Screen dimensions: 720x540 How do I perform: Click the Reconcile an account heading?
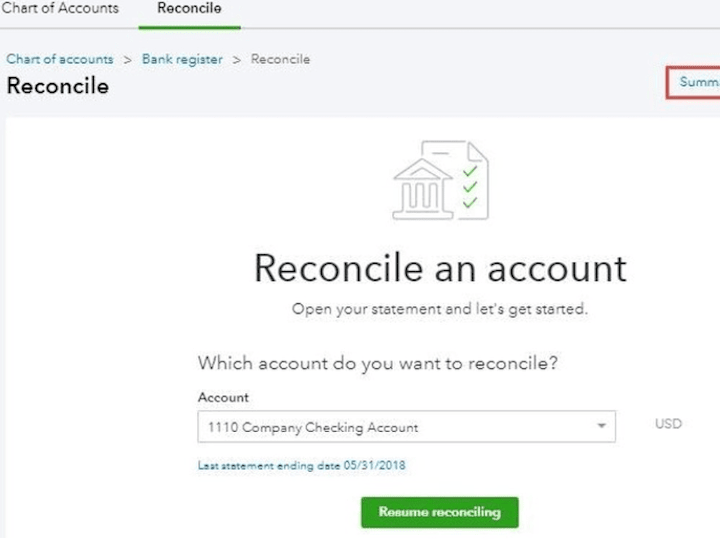coord(440,268)
